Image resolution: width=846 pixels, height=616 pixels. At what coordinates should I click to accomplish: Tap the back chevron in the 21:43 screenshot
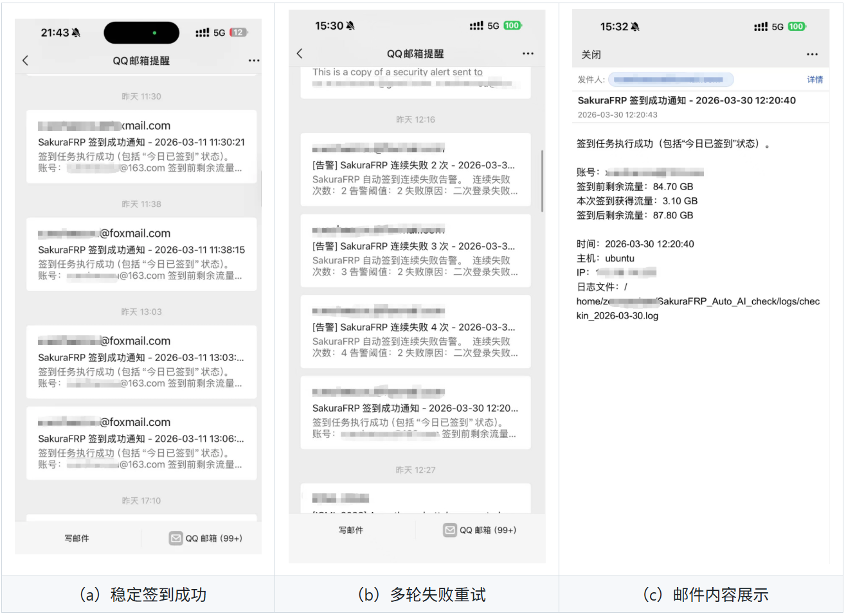pos(26,60)
